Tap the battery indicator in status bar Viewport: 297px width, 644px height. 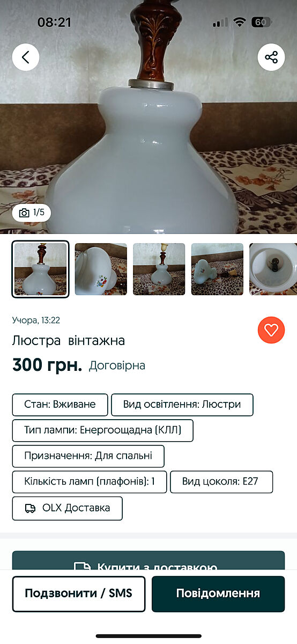[261, 22]
